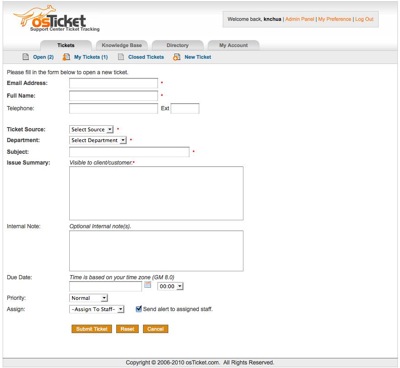Click the 'Visible to client/customer' hint text
The image size is (400, 368).
[101, 163]
